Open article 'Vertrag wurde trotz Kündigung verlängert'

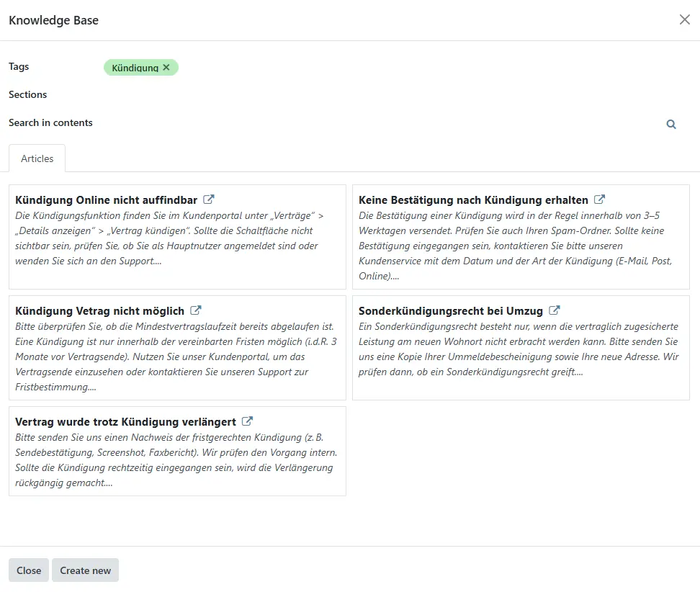[125, 422]
